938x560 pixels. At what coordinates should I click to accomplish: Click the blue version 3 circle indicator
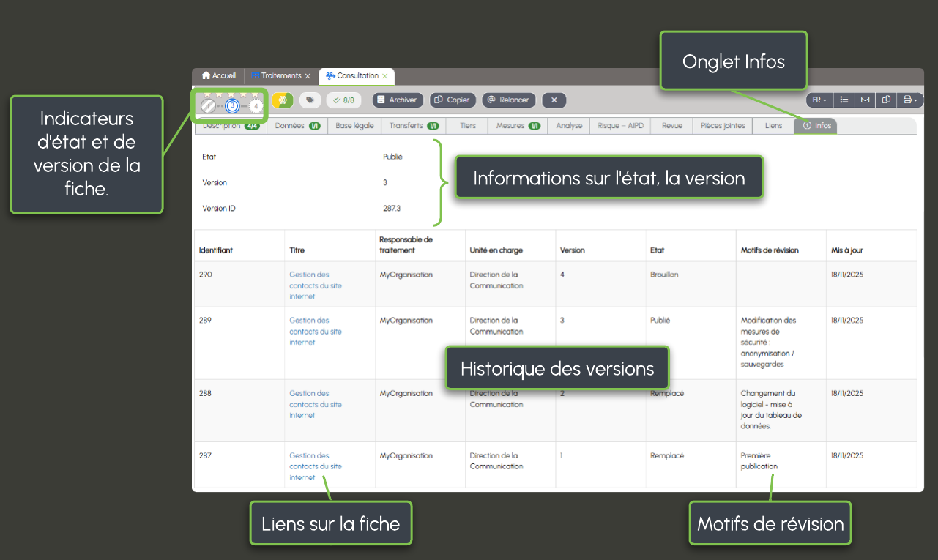pyautogui.click(x=232, y=106)
